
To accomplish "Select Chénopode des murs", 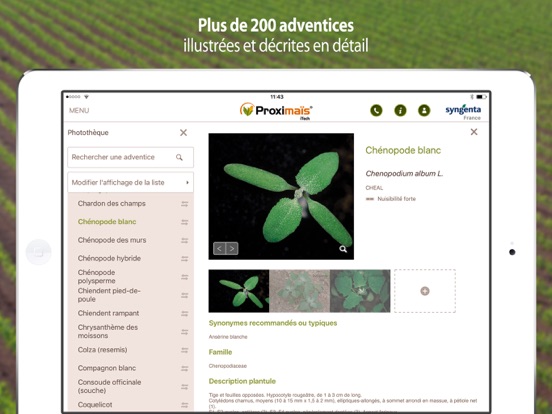I will pos(112,240).
